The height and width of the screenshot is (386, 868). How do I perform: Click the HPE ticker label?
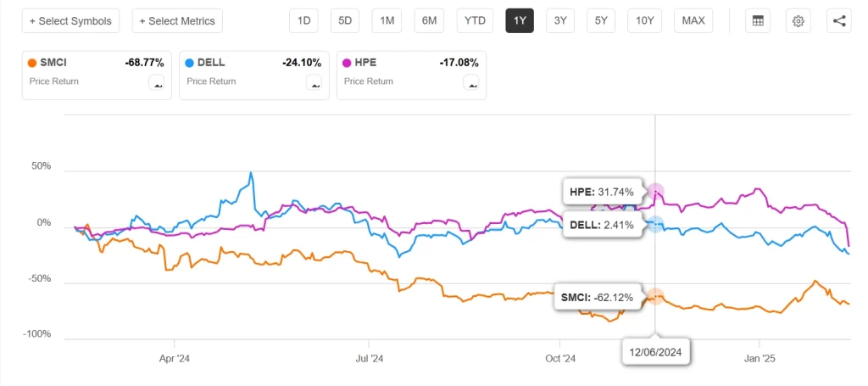pos(365,63)
